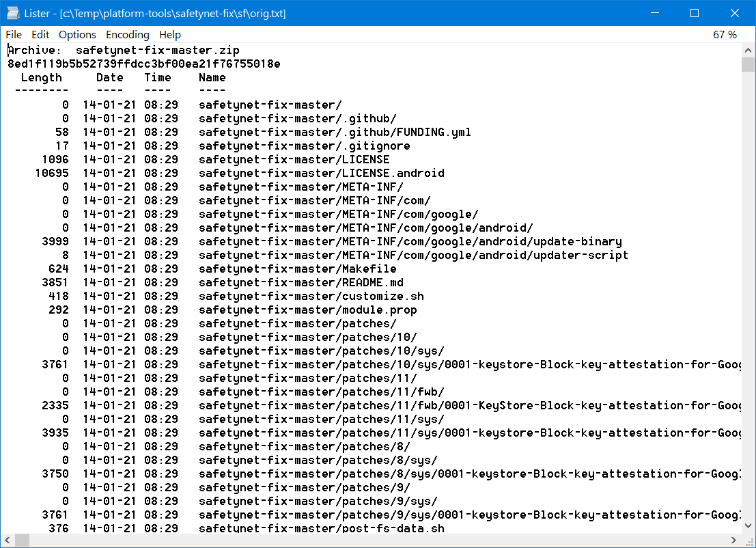Click the 'Name' column header text

point(212,78)
